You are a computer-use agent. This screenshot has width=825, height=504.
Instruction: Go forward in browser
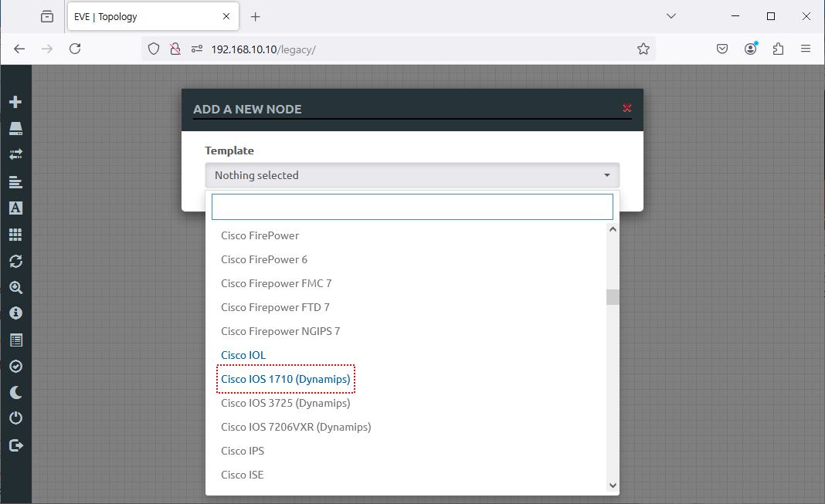click(x=47, y=49)
